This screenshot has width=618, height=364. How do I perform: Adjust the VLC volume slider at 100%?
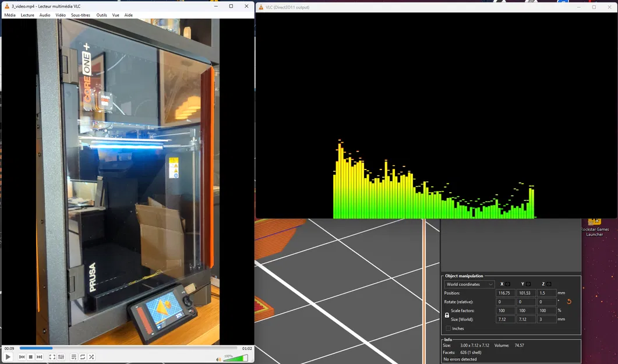click(236, 358)
